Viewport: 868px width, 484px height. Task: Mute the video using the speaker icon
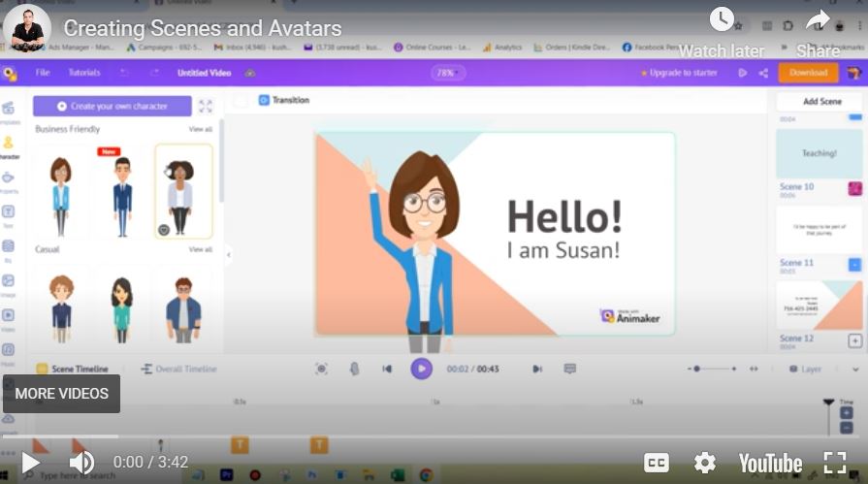point(81,463)
